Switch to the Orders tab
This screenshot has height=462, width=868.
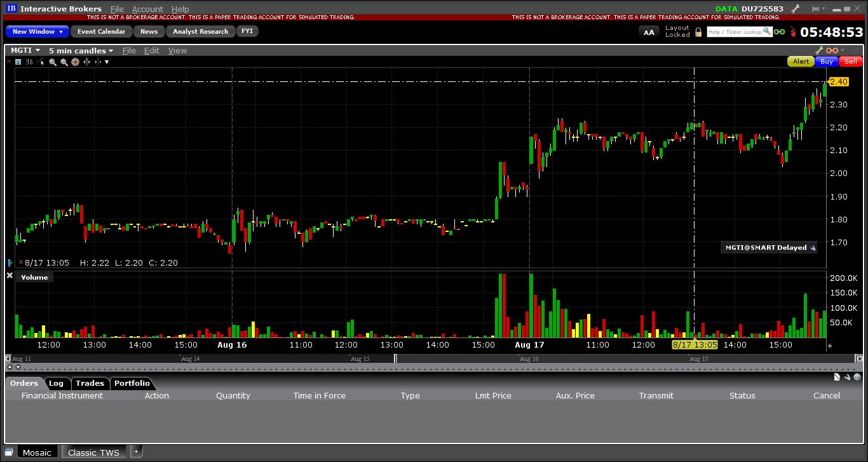tap(24, 383)
